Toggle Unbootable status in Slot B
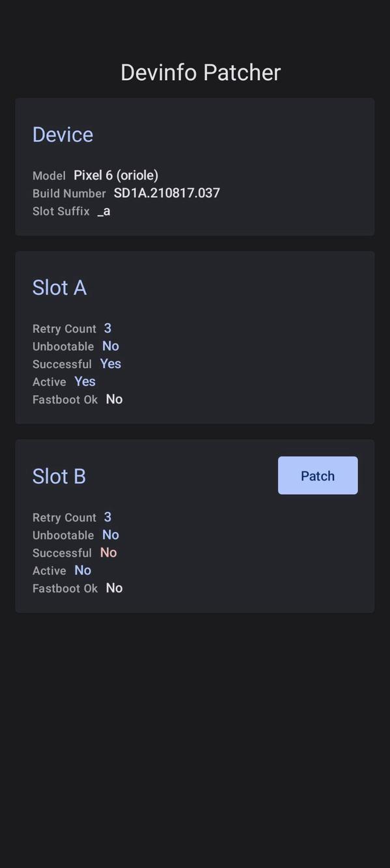 (x=110, y=535)
